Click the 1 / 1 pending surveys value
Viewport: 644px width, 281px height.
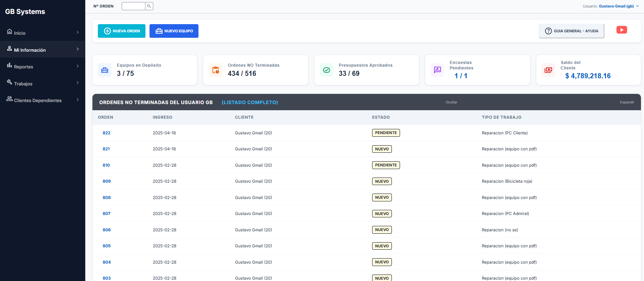coord(461,76)
